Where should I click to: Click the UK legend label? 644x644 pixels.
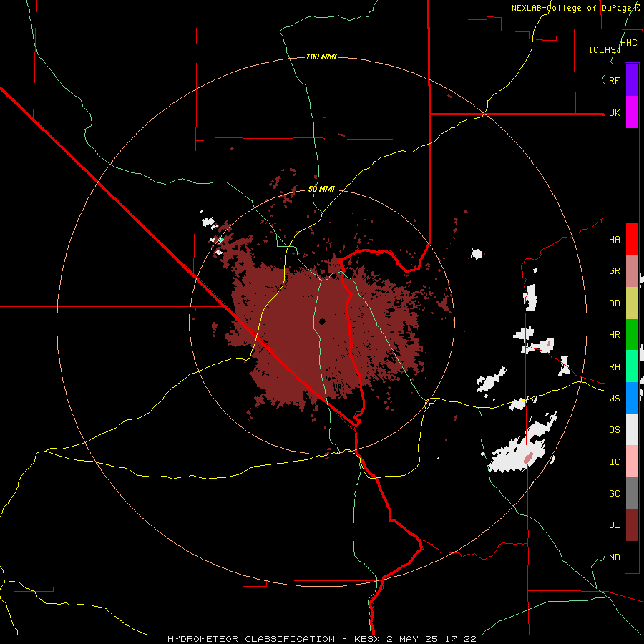click(614, 113)
